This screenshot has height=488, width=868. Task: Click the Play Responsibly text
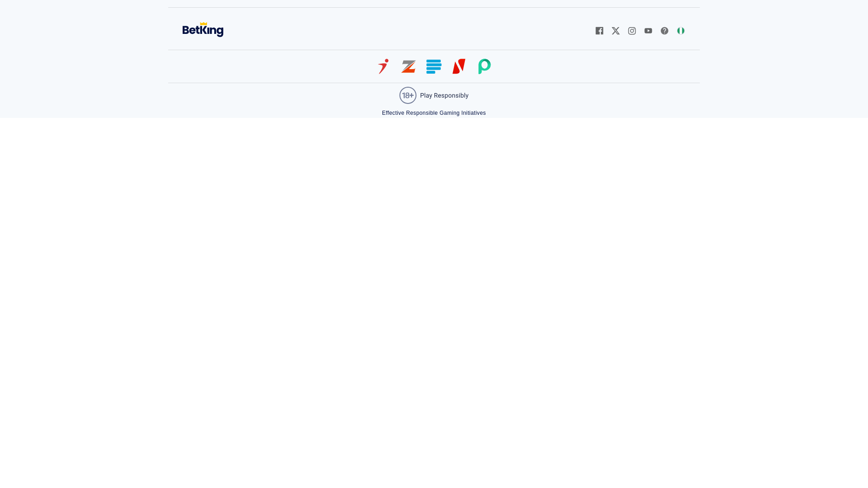coord(444,95)
